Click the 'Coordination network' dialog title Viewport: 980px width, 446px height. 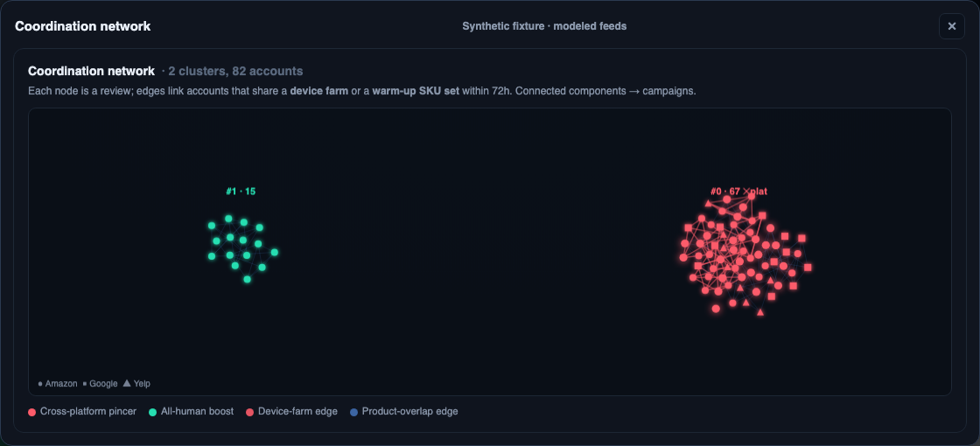pos(82,26)
